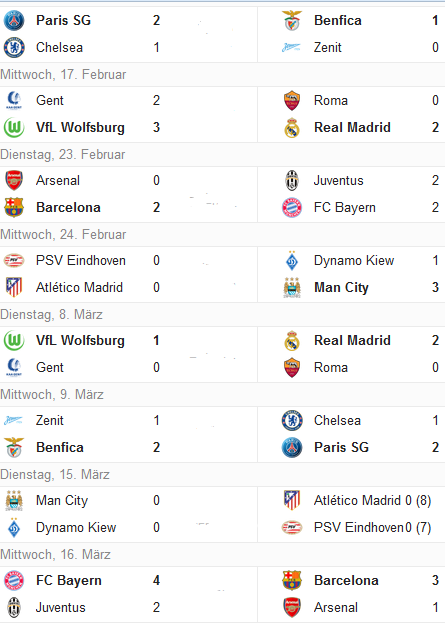Image resolution: width=445 pixels, height=625 pixels.
Task: Click the Juventus crest under 23. Februar
Action: tap(292, 181)
